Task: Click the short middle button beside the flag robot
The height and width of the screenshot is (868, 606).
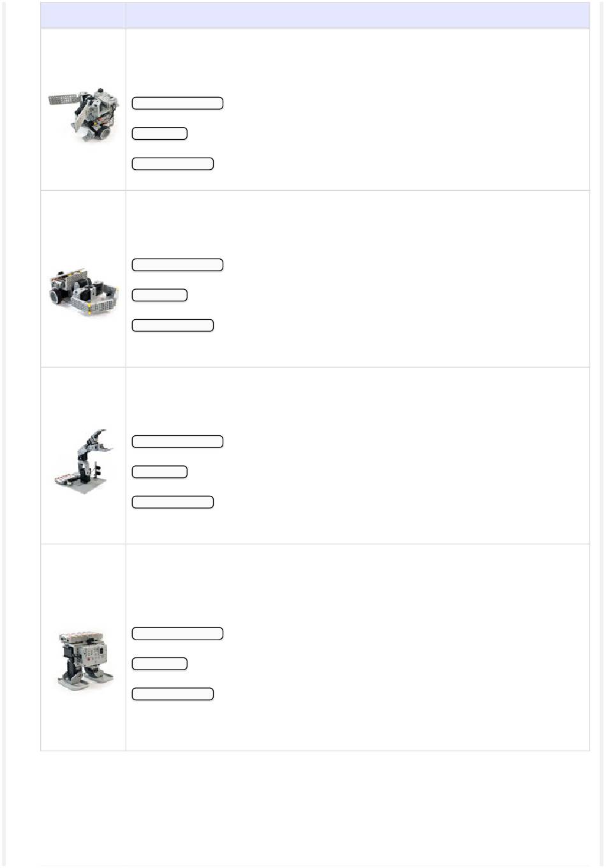Action: pyautogui.click(x=159, y=133)
